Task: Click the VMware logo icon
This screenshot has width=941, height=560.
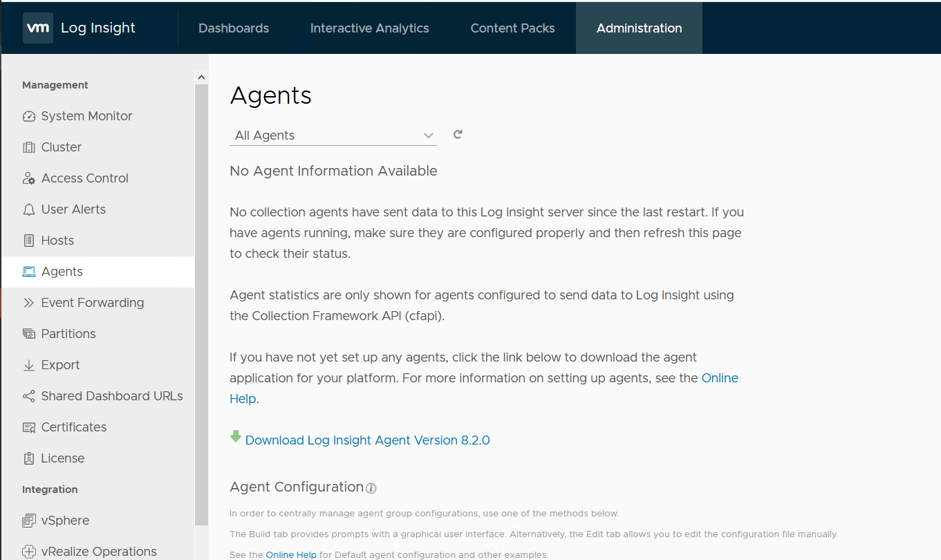Action: coord(38,28)
